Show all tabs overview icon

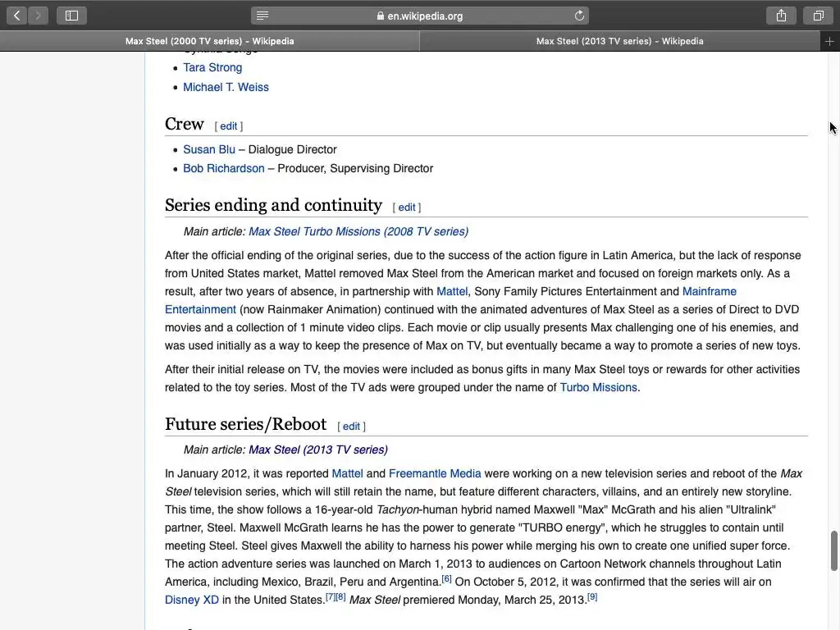point(818,16)
